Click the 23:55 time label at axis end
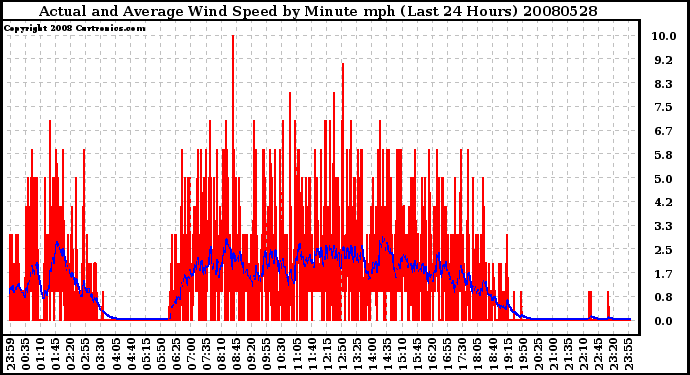Viewport: 690px width, 375px height. pyautogui.click(x=628, y=354)
